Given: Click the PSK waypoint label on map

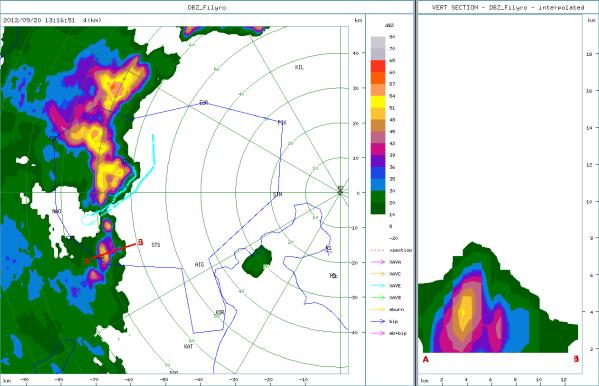Looking at the screenshot, I should (282, 123).
